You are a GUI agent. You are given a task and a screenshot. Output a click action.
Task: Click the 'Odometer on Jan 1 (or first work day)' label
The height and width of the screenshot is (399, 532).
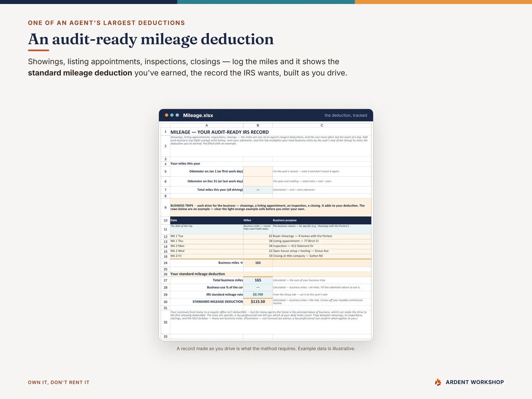[x=216, y=171]
